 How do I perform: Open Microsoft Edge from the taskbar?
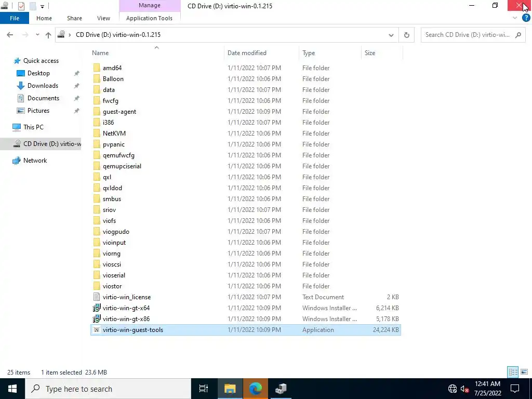pyautogui.click(x=256, y=389)
